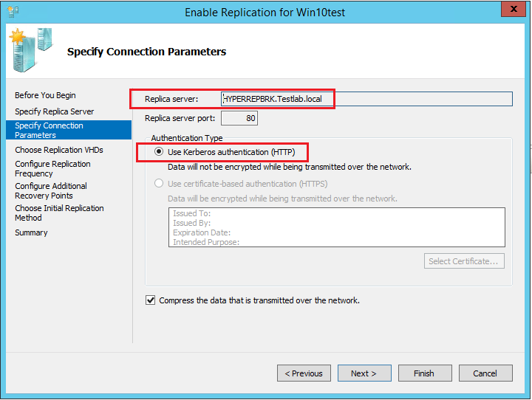The image size is (532, 400).
Task: Click the Previous button
Action: coord(304,373)
